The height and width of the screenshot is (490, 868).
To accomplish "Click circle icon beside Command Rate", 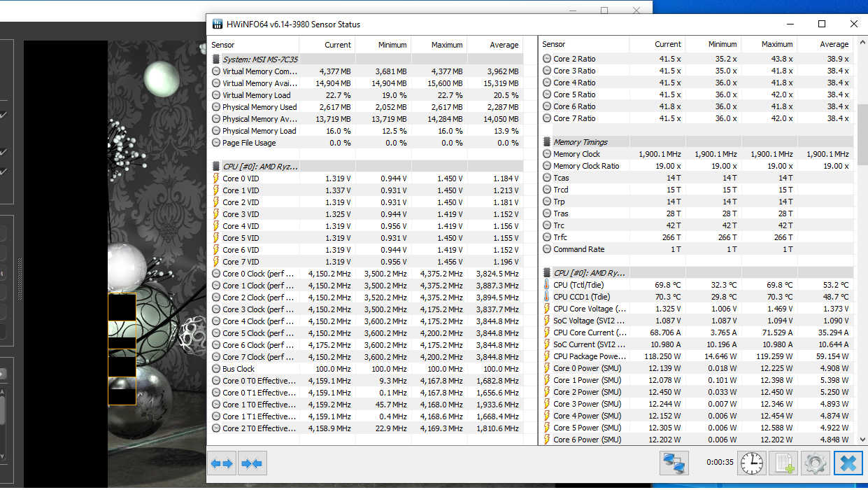I will [547, 249].
